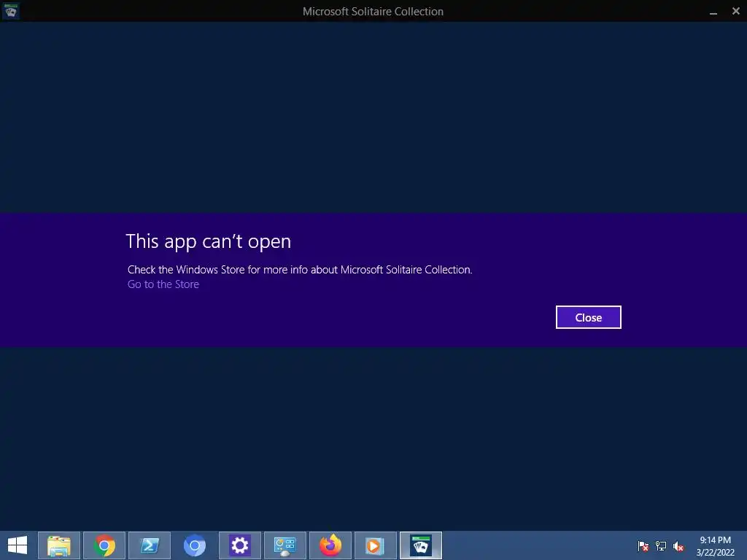747x560 pixels.
Task: Close the Solitaire window with the X
Action: (x=735, y=11)
